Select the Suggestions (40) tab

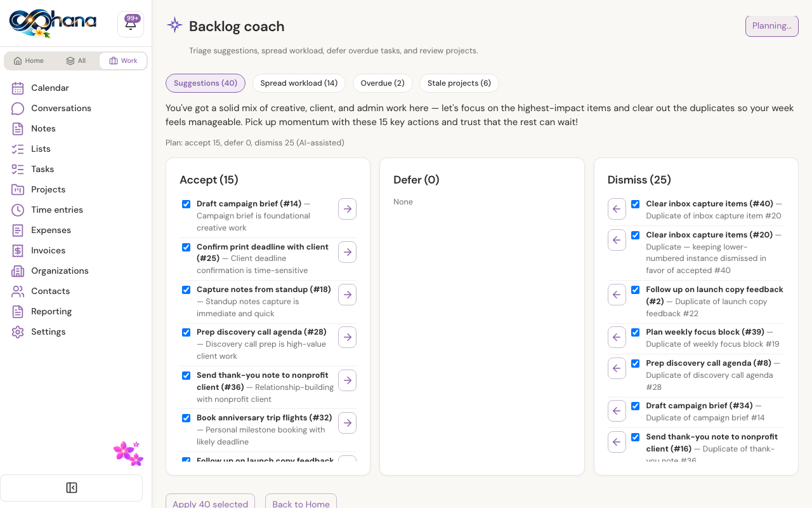point(206,83)
